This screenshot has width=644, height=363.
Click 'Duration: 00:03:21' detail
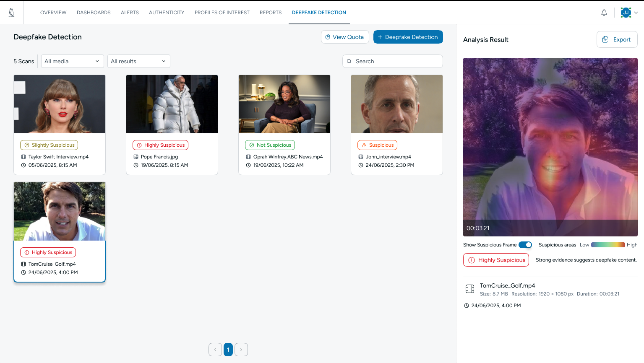tap(598, 294)
